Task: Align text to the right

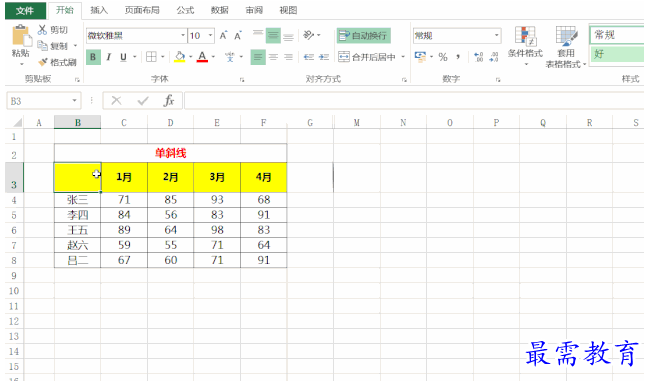Action: 288,57
